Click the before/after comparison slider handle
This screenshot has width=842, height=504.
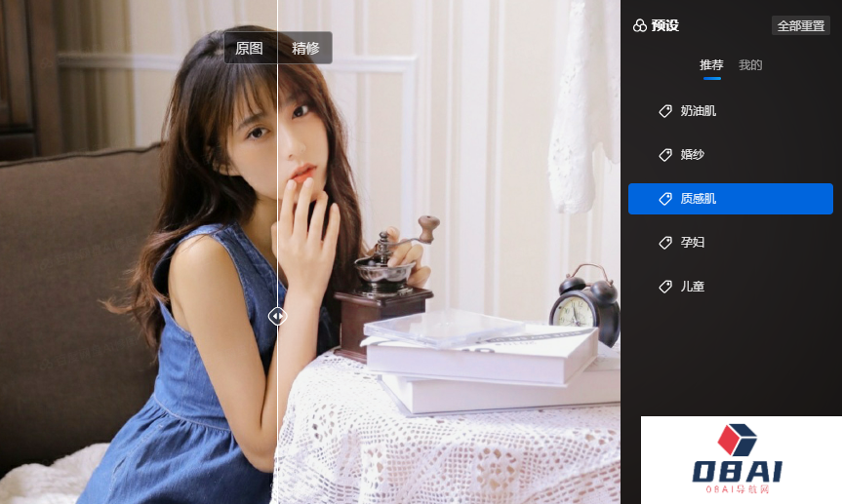(x=278, y=316)
